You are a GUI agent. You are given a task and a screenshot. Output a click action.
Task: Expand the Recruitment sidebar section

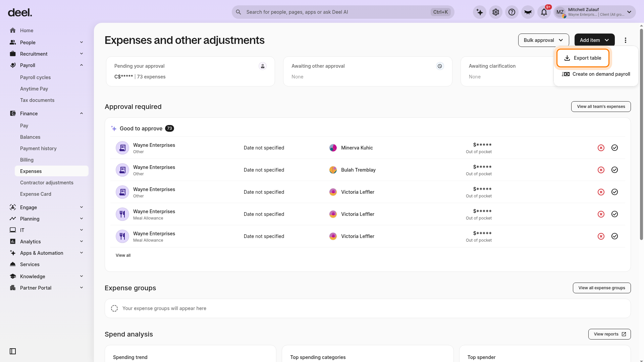[82, 54]
